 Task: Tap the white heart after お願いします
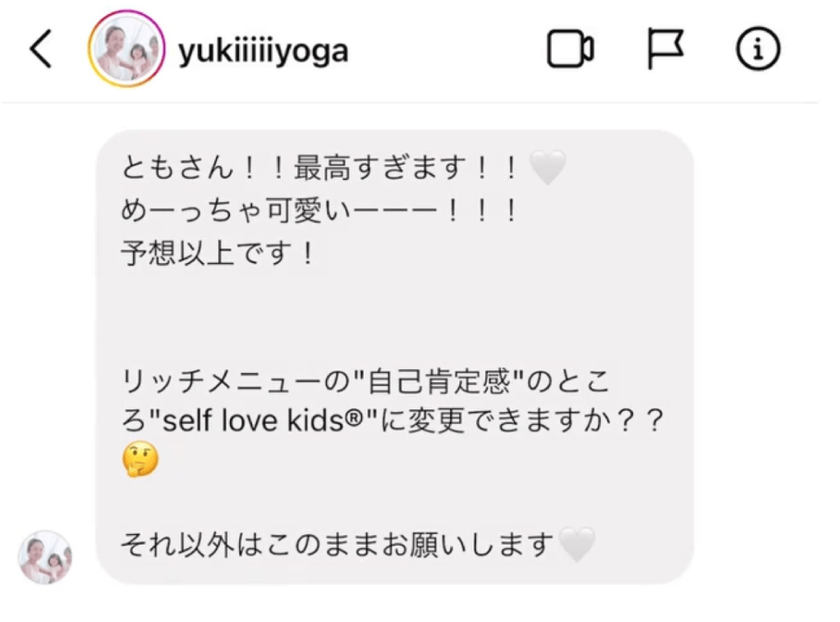577,544
